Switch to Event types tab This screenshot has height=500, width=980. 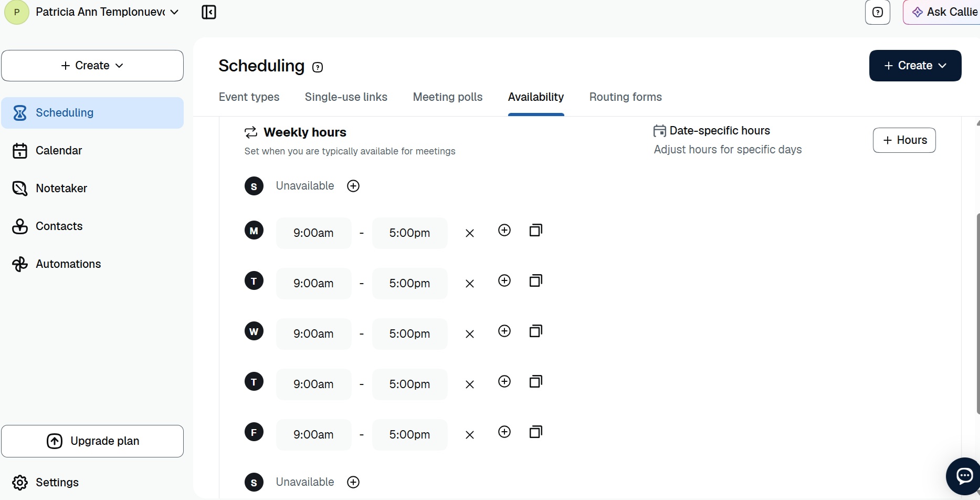coord(249,97)
